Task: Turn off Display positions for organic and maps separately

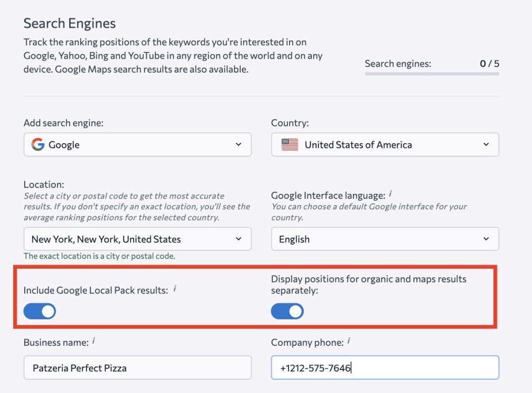Action: (287, 311)
